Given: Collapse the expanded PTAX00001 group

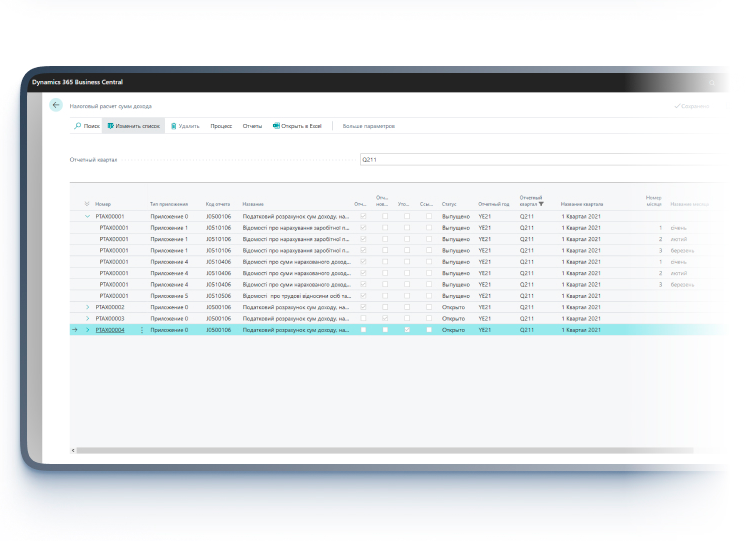Looking at the screenshot, I should 87,216.
